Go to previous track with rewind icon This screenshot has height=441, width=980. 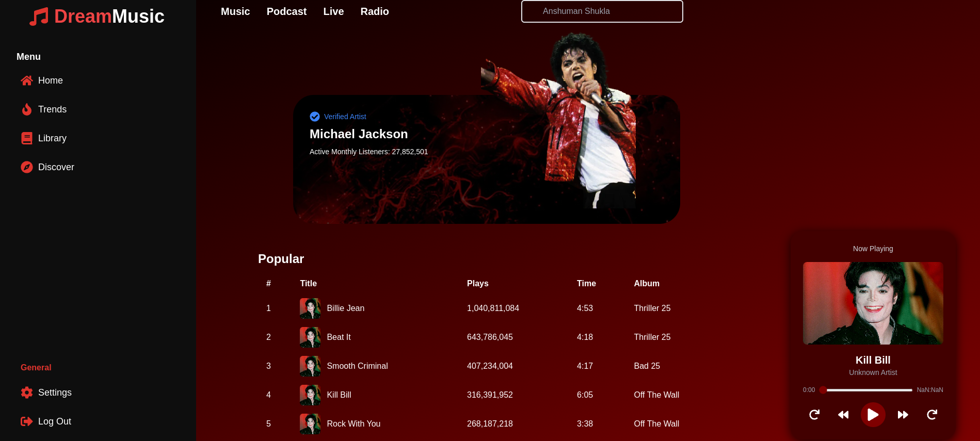click(x=843, y=415)
